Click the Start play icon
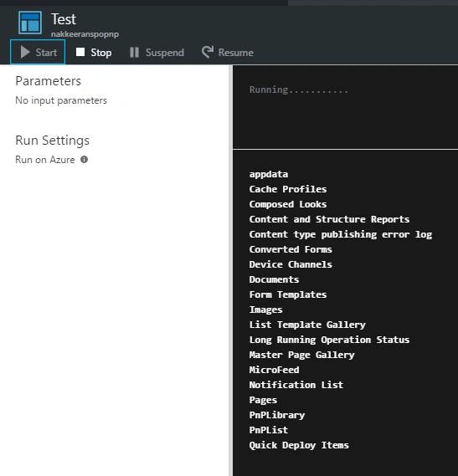 click(25, 52)
